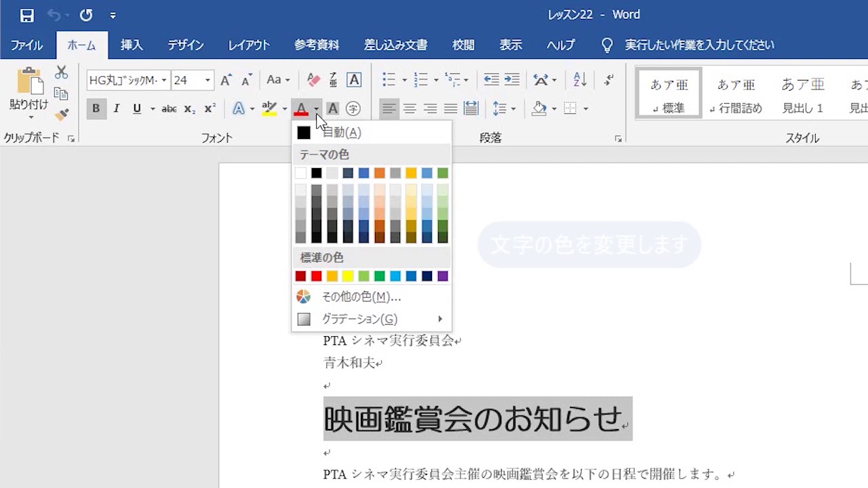Open the font size dropdown showing 24
This screenshot has height=488, width=868.
(x=208, y=80)
